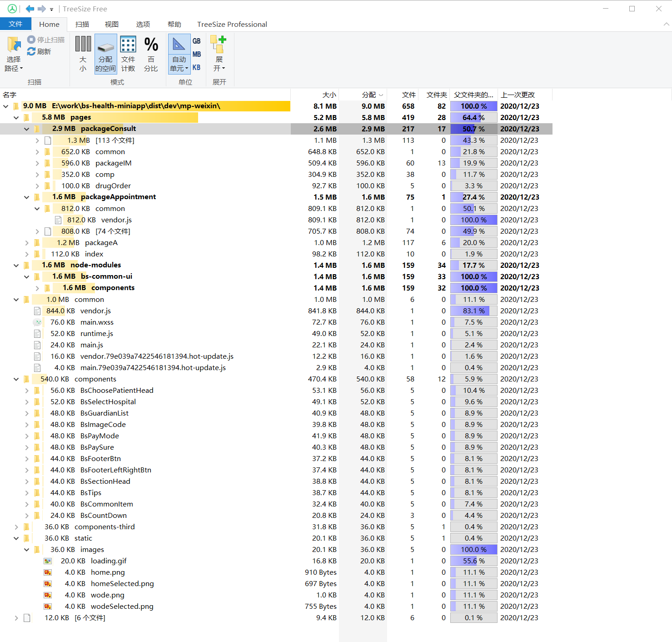Open the Select Path (选择路径) tool

click(14, 54)
